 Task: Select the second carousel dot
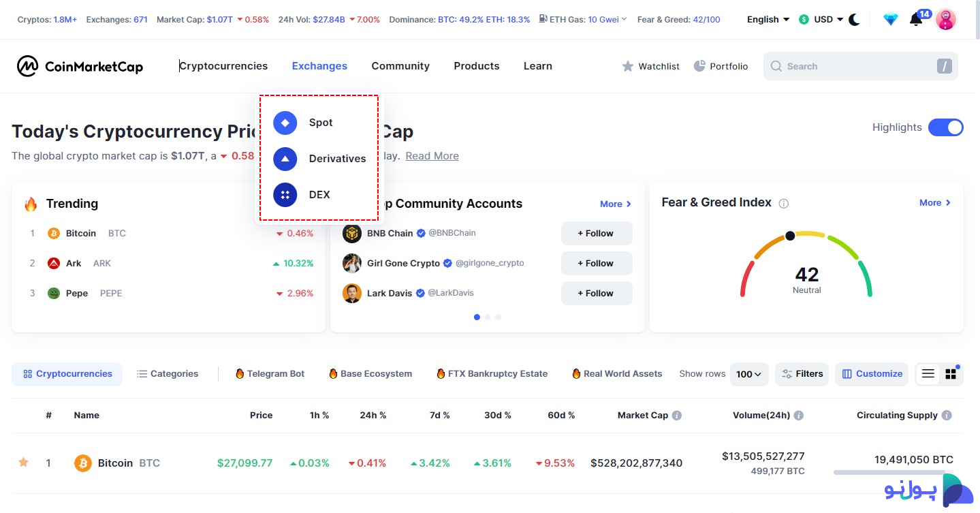pyautogui.click(x=488, y=317)
